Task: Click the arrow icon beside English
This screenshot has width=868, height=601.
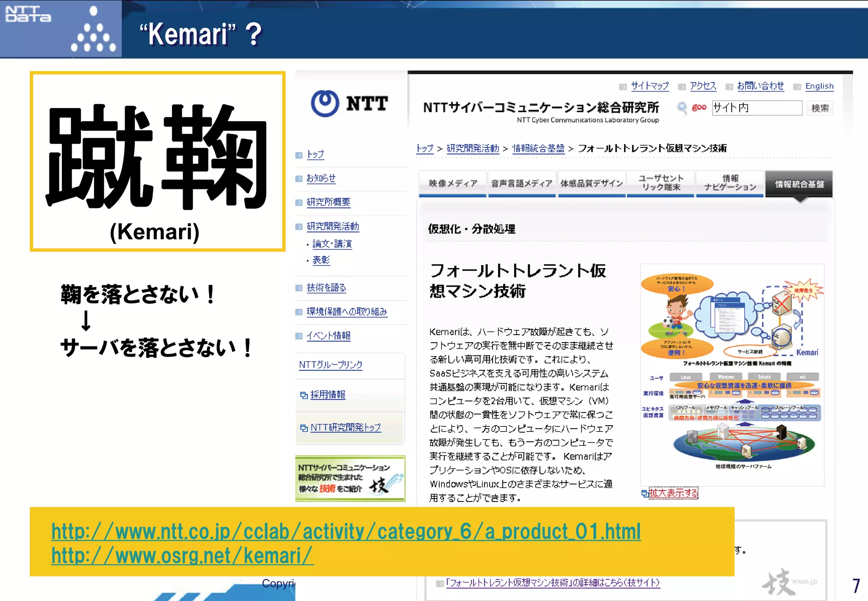Action: 797,87
